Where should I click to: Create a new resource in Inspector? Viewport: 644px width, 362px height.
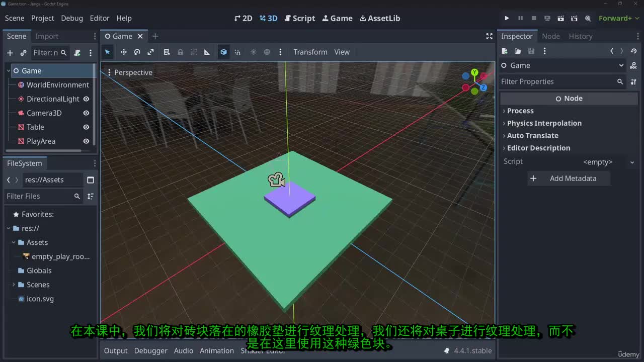tap(504, 51)
